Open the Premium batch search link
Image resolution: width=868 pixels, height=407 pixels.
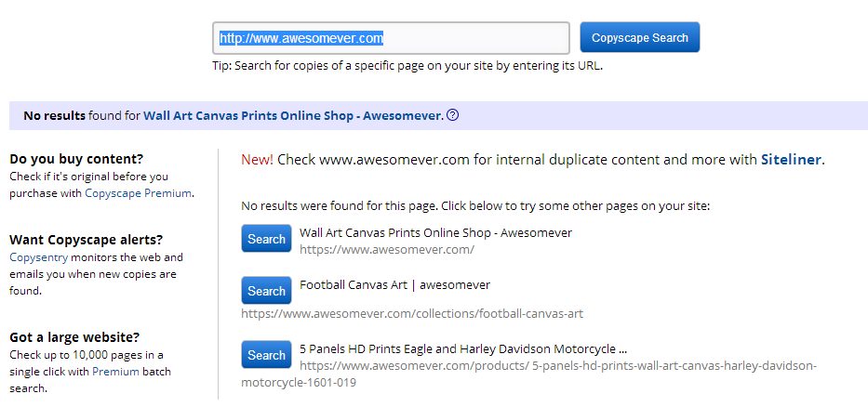pyautogui.click(x=115, y=372)
